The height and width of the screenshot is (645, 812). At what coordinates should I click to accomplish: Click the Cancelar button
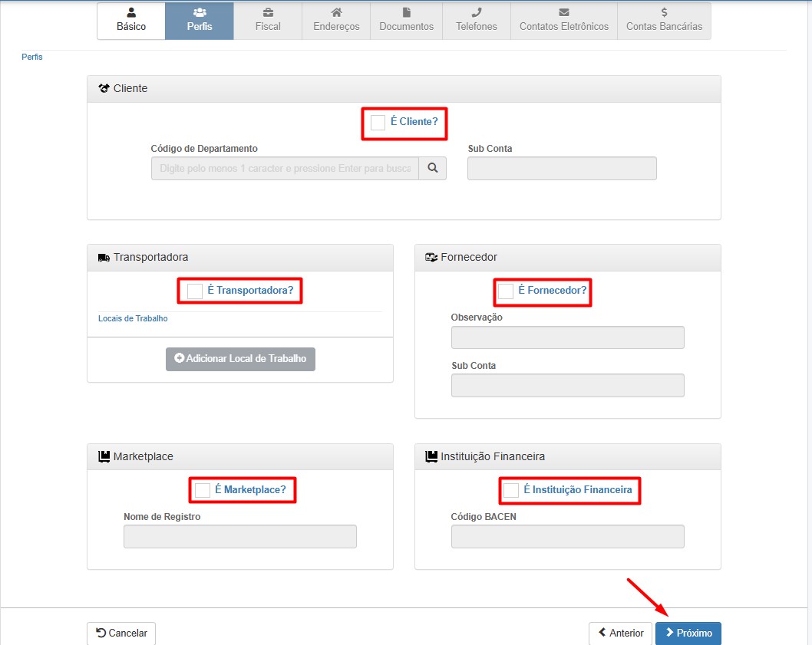click(x=121, y=633)
